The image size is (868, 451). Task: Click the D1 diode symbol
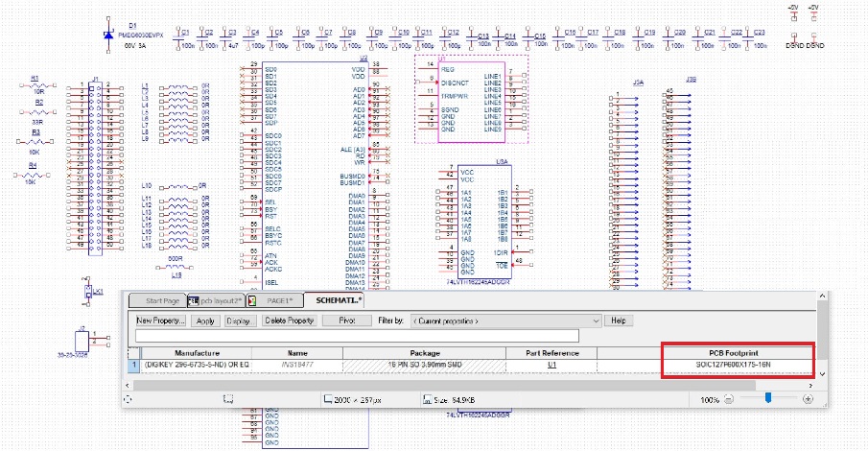point(107,36)
